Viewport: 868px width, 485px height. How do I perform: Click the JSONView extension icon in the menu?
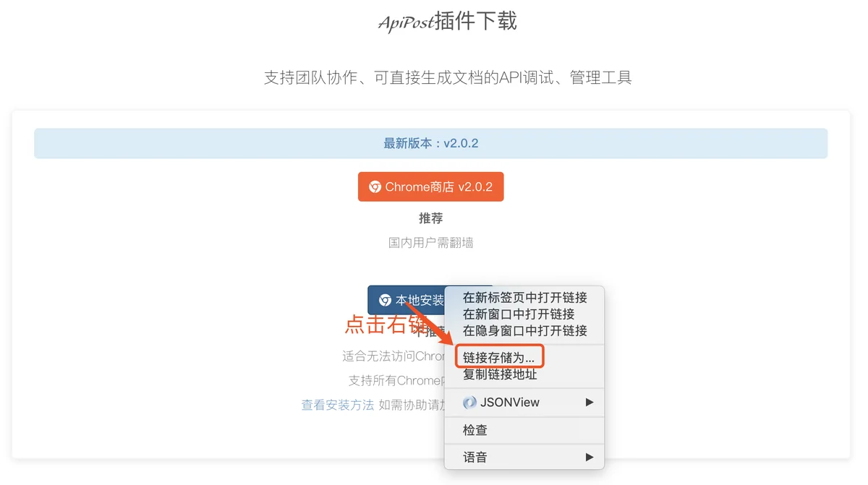click(x=469, y=403)
